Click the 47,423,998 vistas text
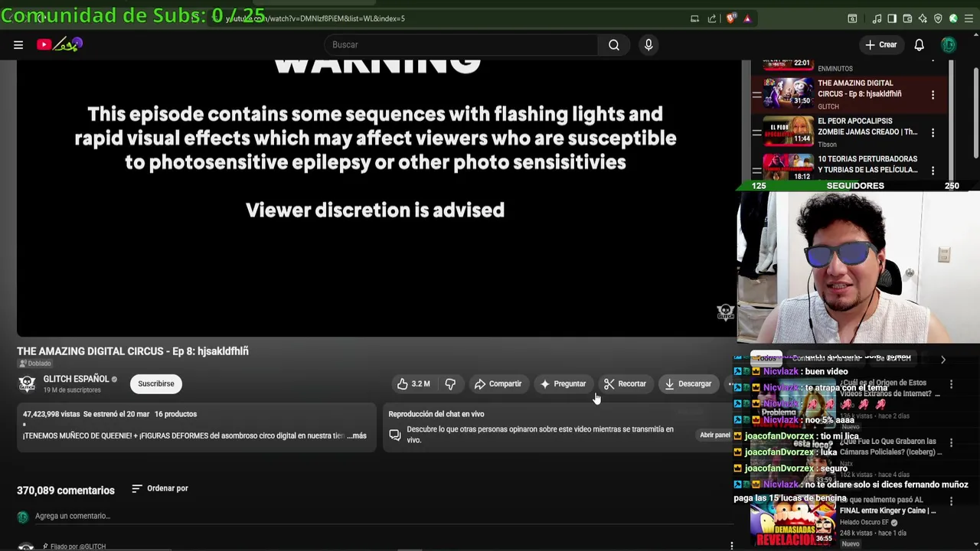Image resolution: width=980 pixels, height=551 pixels. [51, 414]
